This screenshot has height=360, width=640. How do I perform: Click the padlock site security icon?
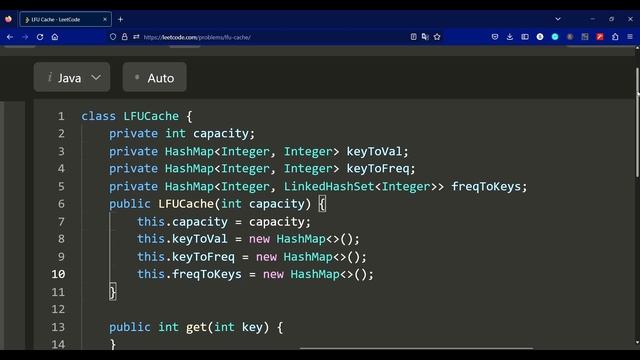click(124, 37)
